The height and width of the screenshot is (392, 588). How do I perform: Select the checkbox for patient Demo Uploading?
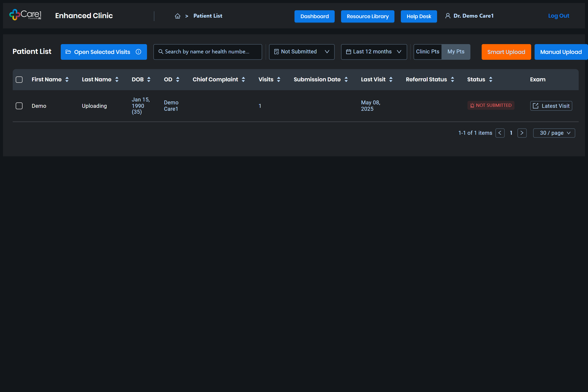(x=19, y=106)
